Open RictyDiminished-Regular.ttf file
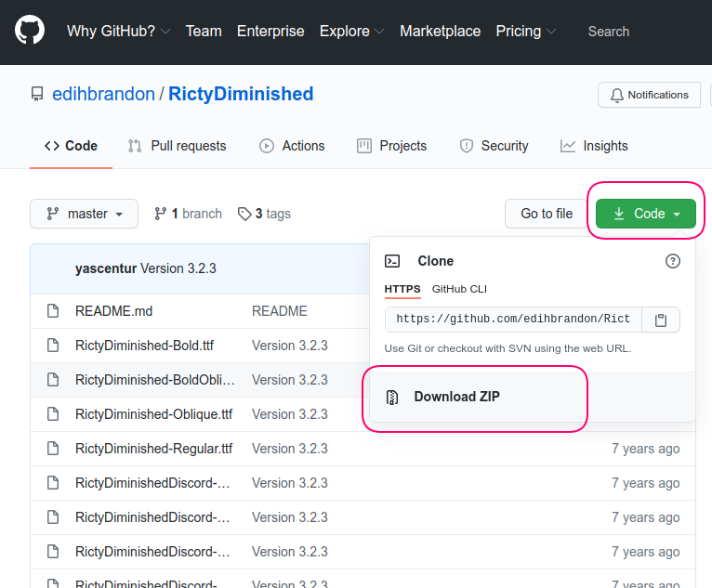The width and height of the screenshot is (712, 588). [x=154, y=449]
